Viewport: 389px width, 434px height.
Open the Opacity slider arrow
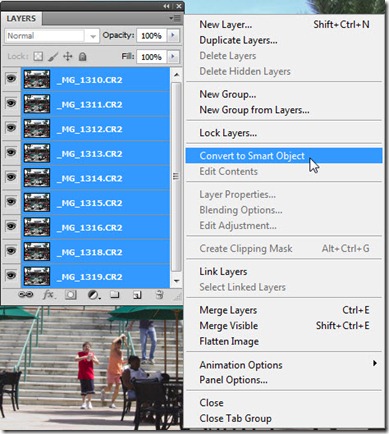coord(173,35)
